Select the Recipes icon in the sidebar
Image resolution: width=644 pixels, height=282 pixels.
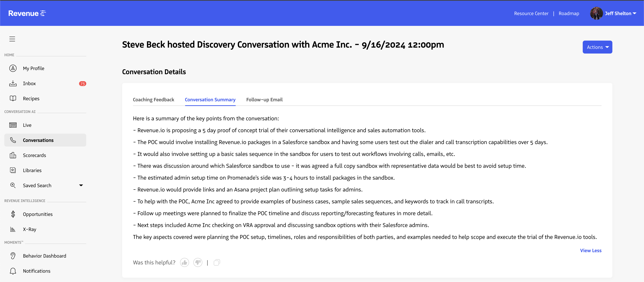tap(13, 98)
